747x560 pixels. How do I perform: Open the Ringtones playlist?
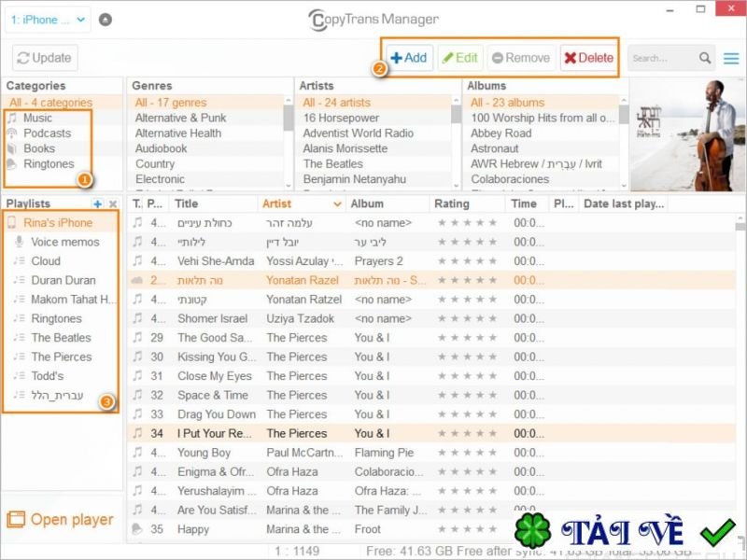tap(56, 318)
